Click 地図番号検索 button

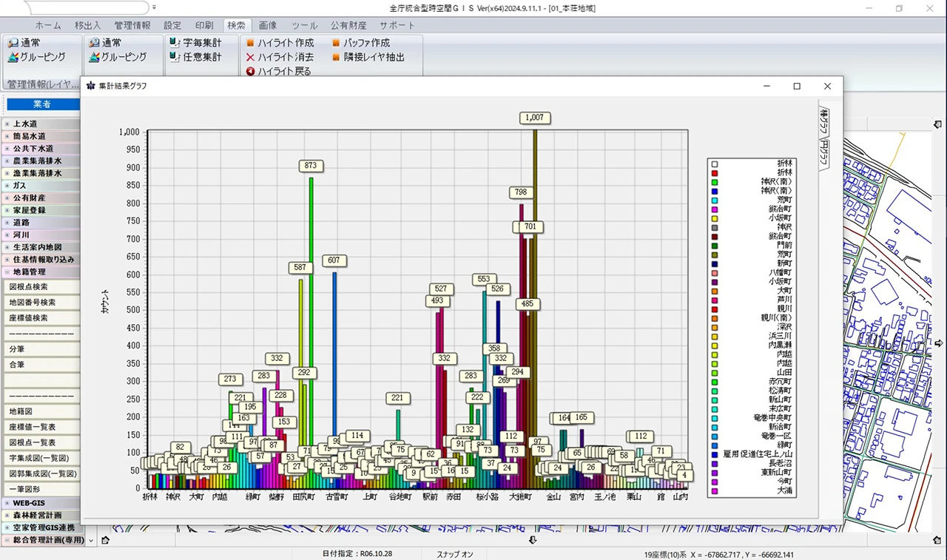(x=42, y=303)
